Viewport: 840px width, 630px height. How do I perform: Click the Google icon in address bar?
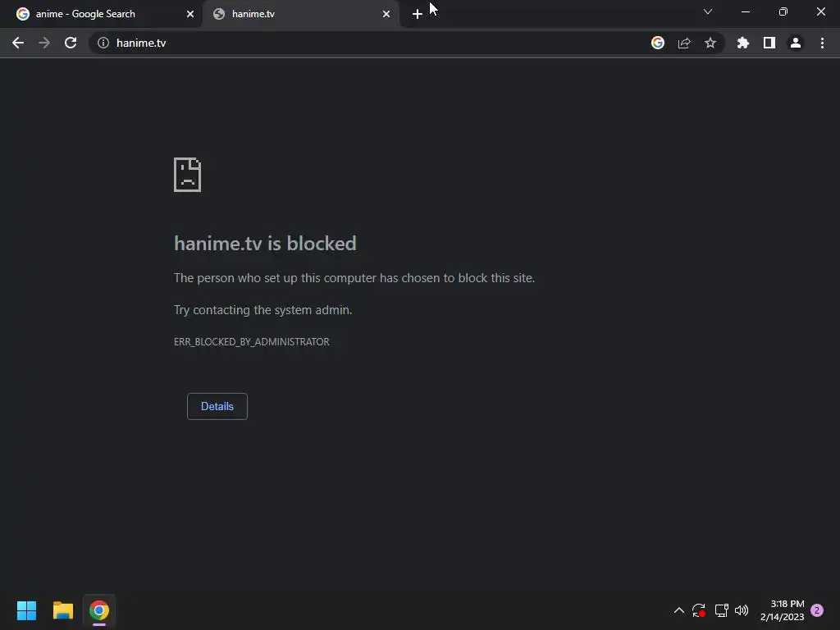658,43
